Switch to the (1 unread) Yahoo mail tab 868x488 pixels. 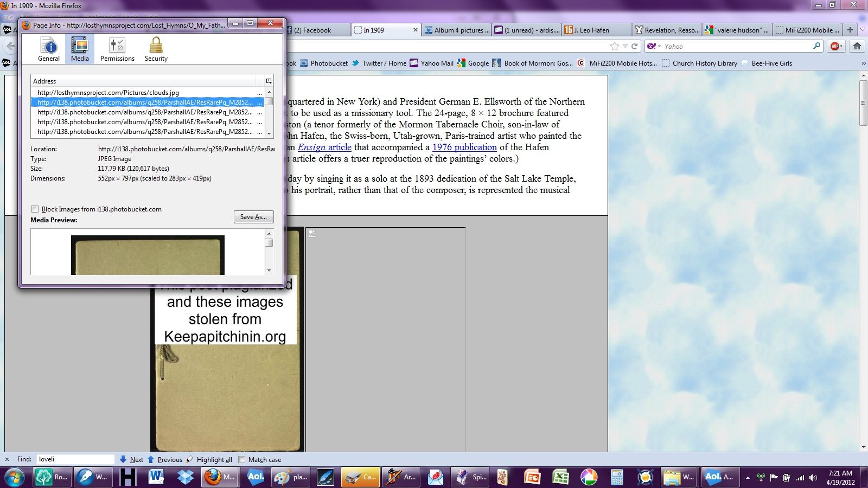tap(527, 30)
